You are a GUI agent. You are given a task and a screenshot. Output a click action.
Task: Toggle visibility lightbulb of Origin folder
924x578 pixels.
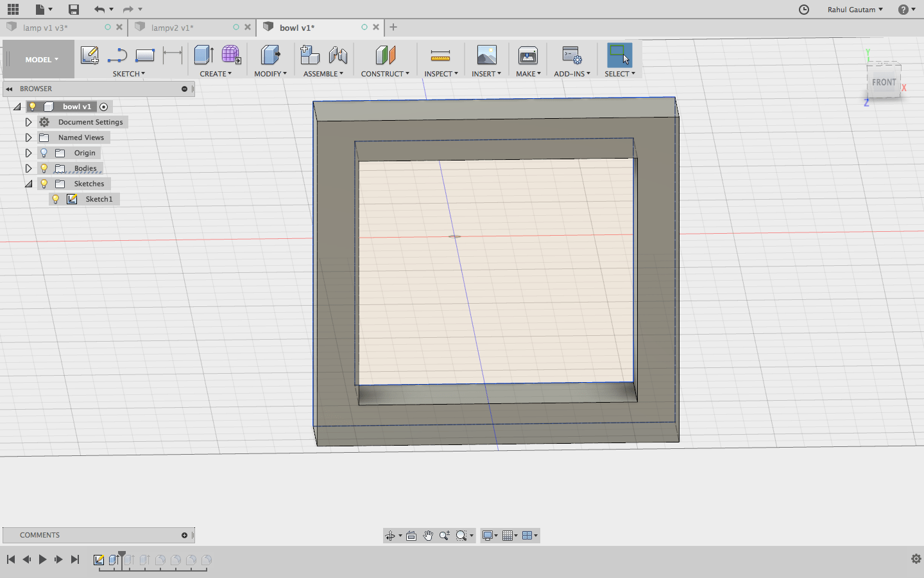pos(44,153)
